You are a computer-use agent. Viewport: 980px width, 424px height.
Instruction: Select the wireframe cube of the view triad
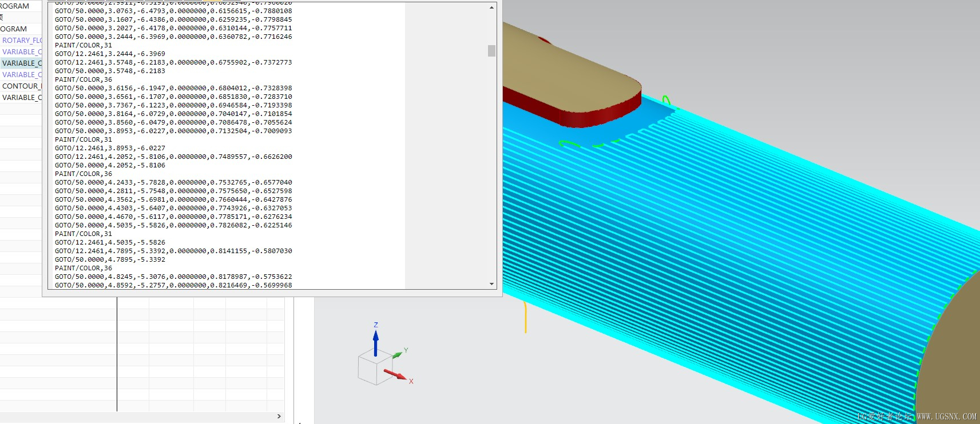372,369
